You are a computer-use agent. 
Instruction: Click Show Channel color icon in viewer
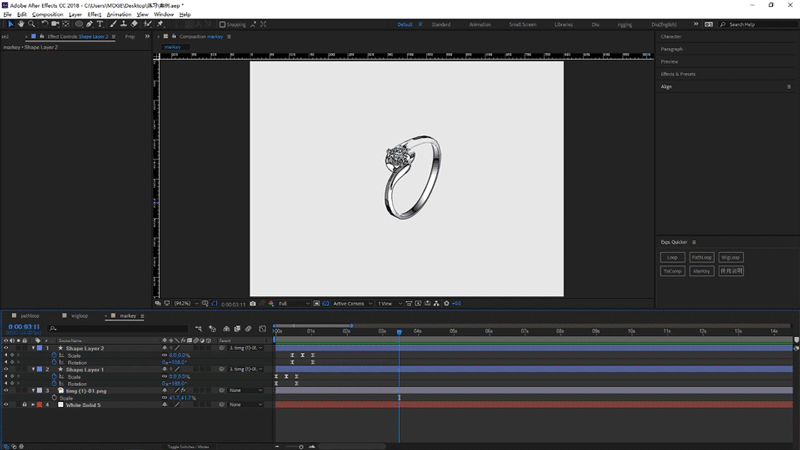[271, 304]
